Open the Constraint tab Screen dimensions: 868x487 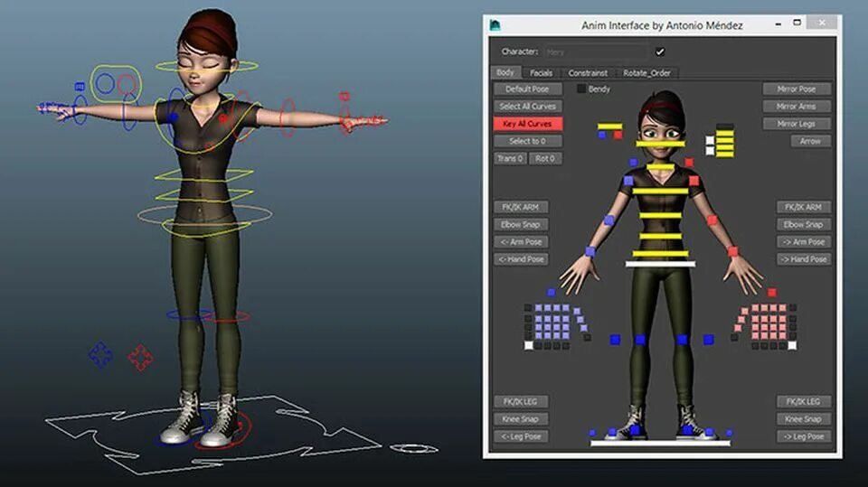(588, 72)
